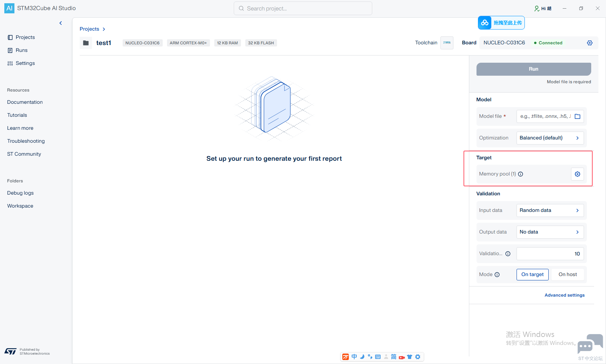Click the 32 KB FLASH tag
The height and width of the screenshot is (364, 606).
click(x=261, y=43)
